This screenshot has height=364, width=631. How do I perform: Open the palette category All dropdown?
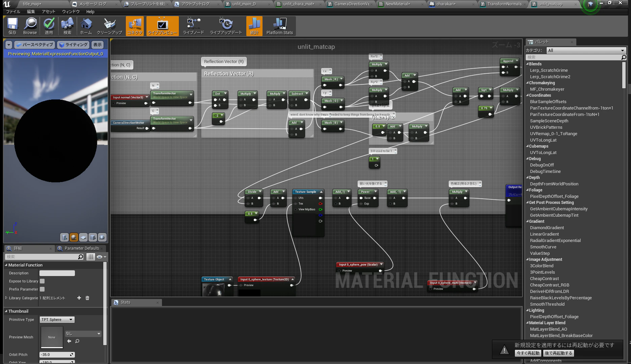[x=586, y=50]
